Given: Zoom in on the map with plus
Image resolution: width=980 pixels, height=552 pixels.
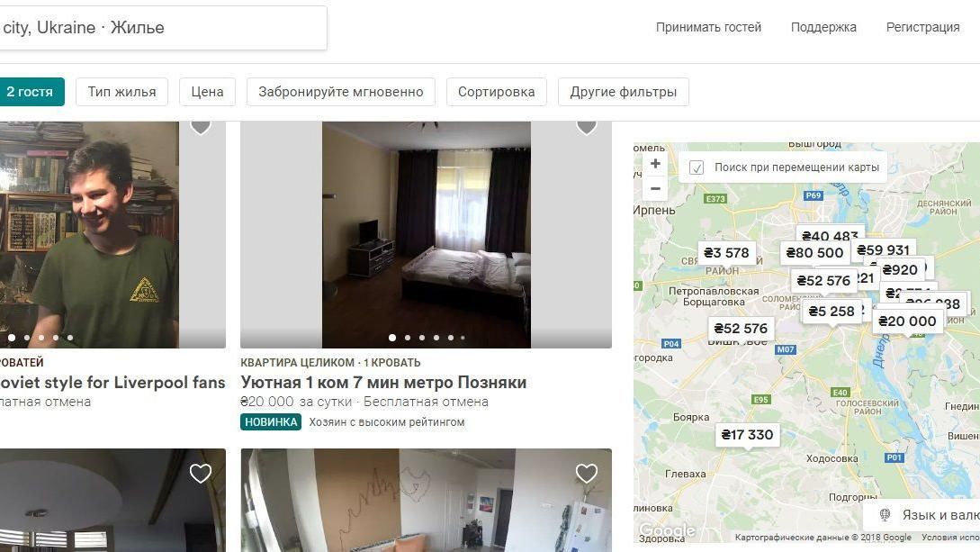Looking at the screenshot, I should pyautogui.click(x=655, y=164).
